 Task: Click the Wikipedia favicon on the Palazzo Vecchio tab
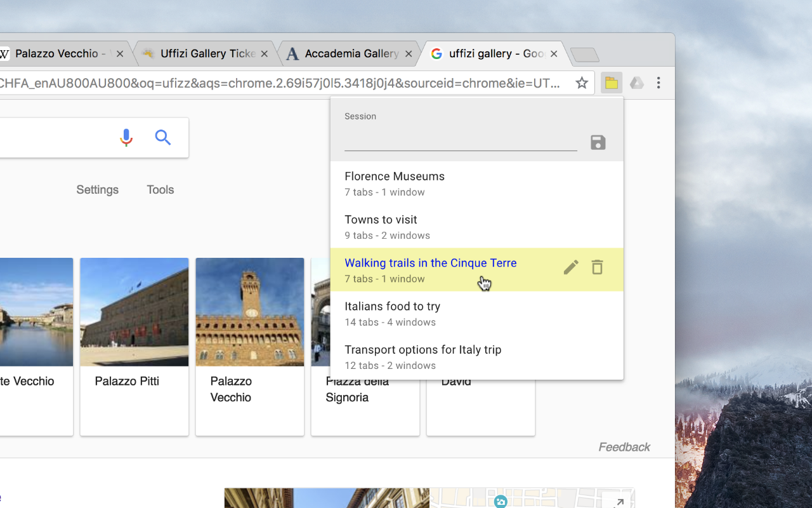5,53
